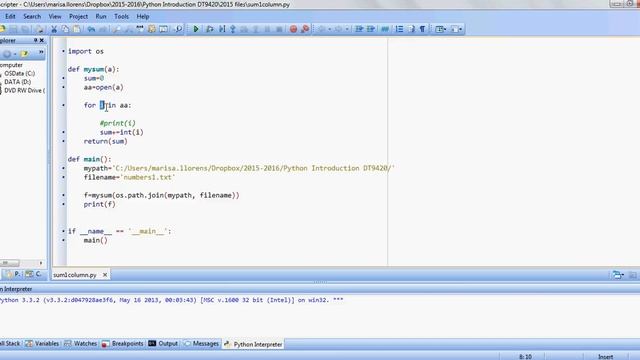Click the Paste clipboard icon

click(77, 29)
